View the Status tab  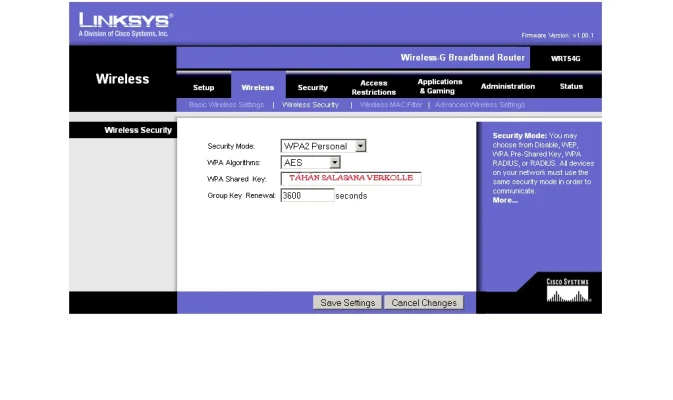click(x=571, y=87)
